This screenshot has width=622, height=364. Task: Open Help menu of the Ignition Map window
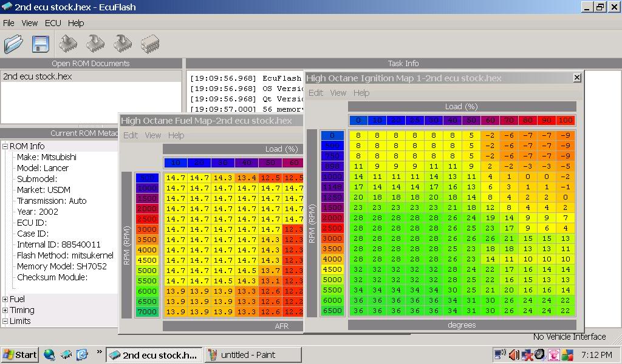(361, 93)
